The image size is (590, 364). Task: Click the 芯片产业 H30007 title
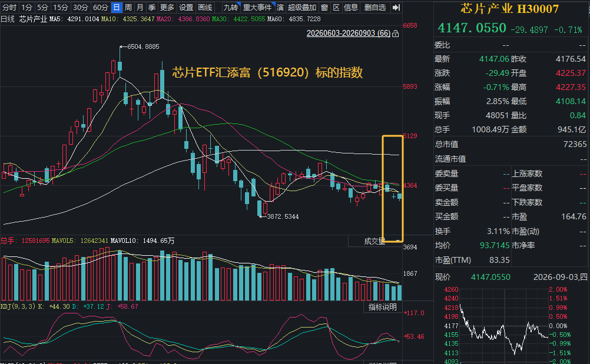(510, 9)
